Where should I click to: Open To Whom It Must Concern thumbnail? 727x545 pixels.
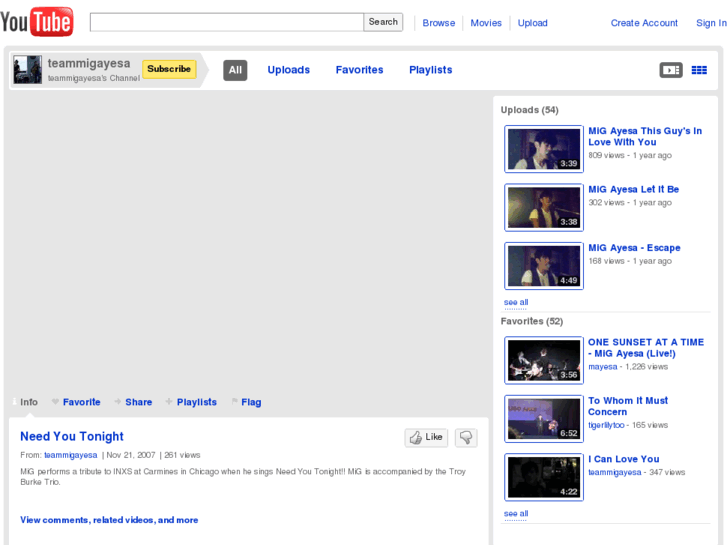pos(544,419)
